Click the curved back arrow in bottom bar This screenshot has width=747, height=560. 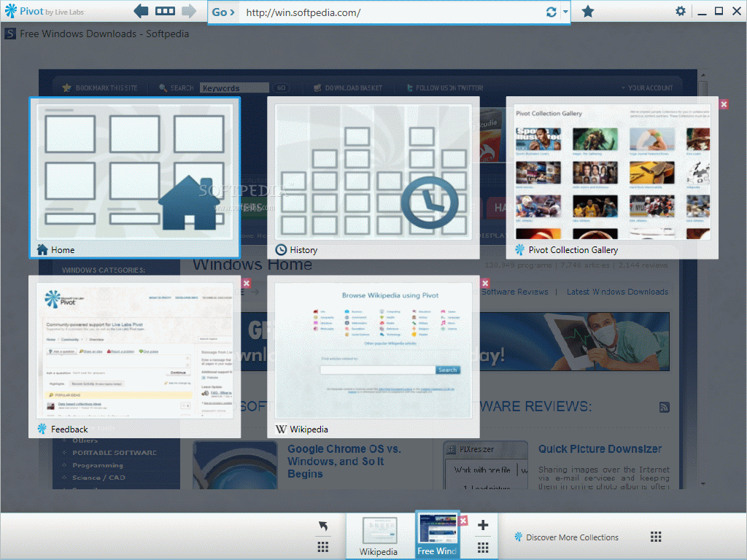point(323,526)
